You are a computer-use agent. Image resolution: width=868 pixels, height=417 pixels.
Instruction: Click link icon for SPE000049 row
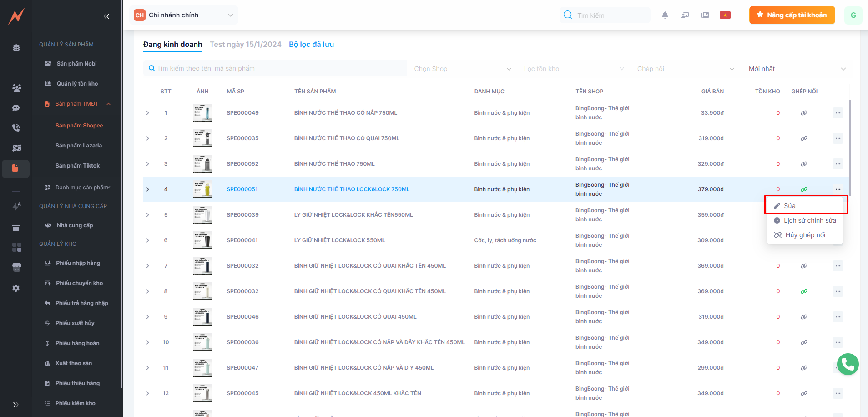click(x=804, y=113)
